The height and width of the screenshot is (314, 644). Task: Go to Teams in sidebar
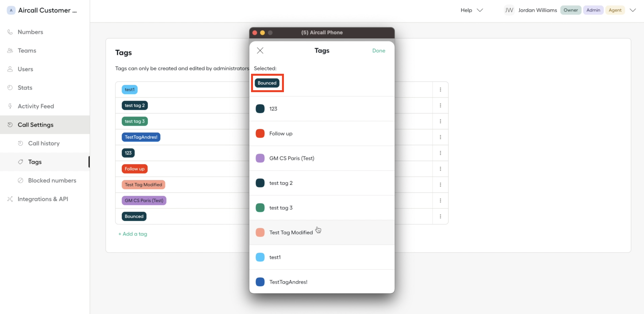(27, 50)
